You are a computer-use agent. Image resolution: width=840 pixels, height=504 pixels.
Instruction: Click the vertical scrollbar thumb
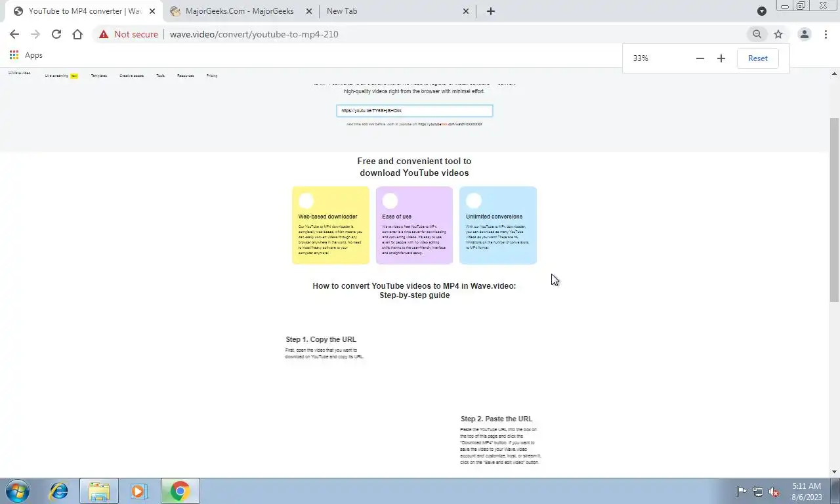pyautogui.click(x=834, y=210)
